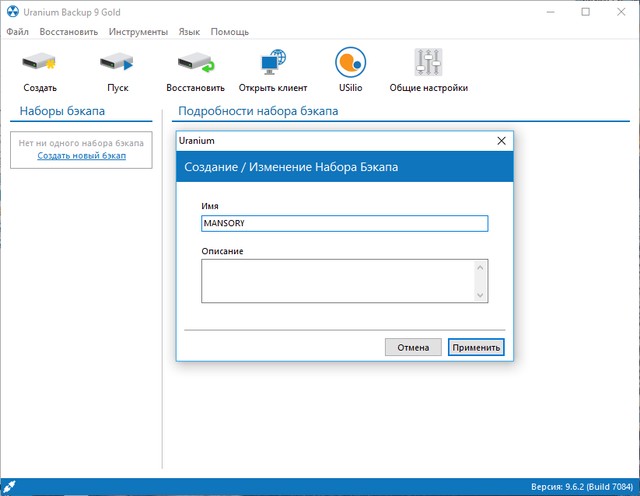Click the Подробности набора бэкапа heading

coord(258,111)
